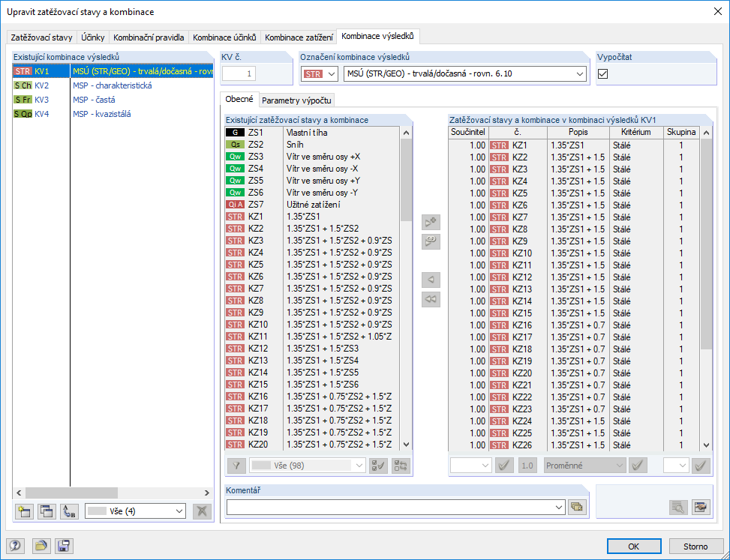Click the Kritérium column header
The height and width of the screenshot is (560, 730).
636,132
